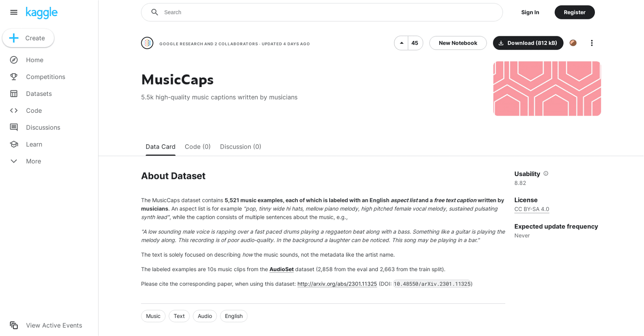
Task: Open the three-dot options menu
Action: point(591,43)
